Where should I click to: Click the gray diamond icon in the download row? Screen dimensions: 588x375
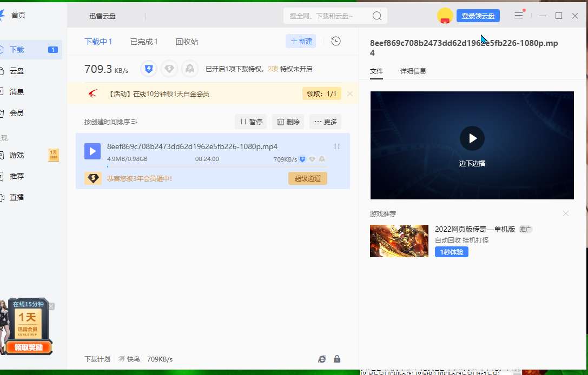click(312, 159)
